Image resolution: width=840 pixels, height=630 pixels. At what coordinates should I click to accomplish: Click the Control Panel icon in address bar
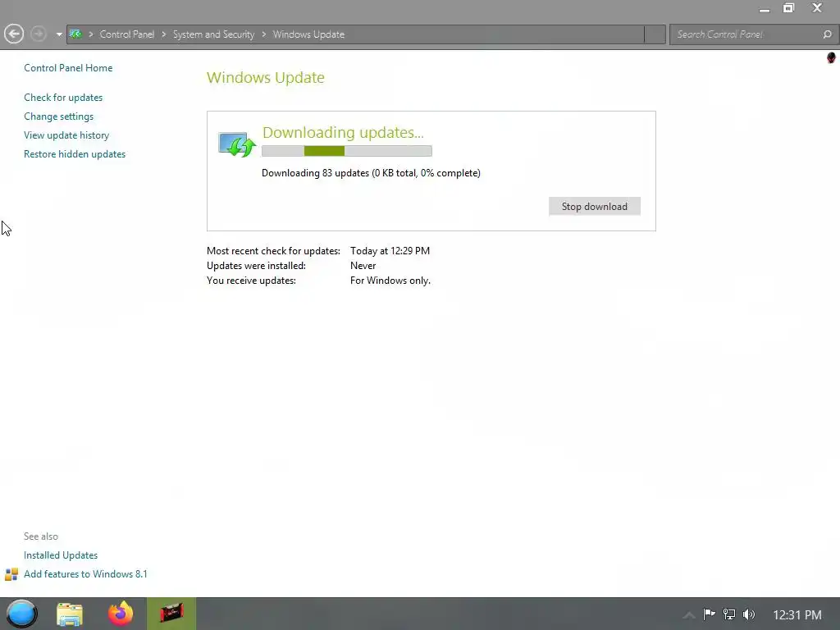point(75,34)
